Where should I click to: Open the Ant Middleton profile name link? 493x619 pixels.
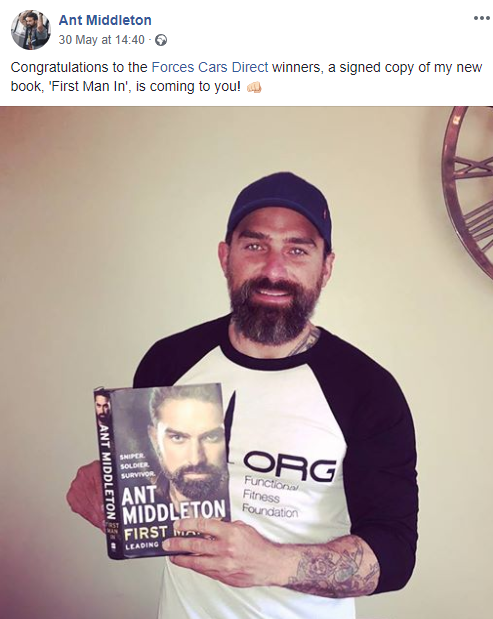pos(105,20)
